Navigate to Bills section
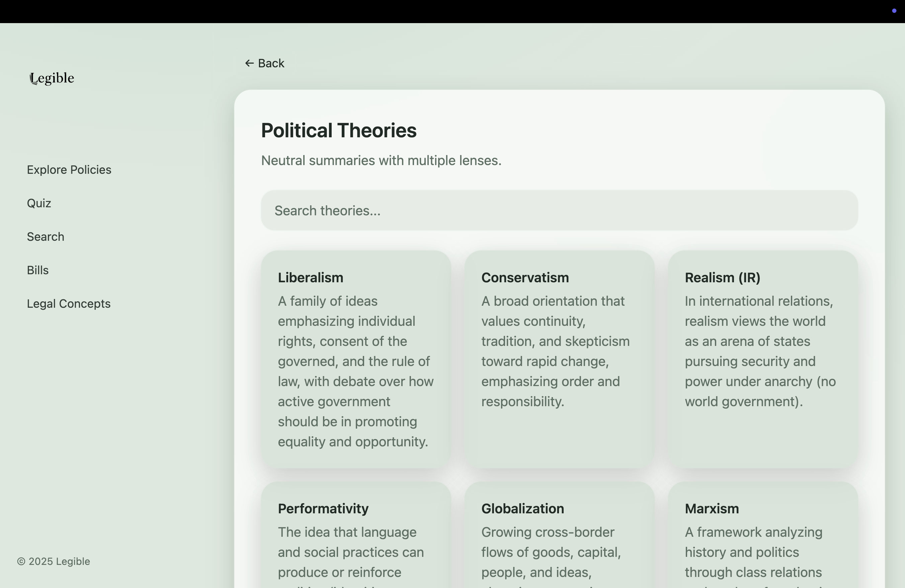Image resolution: width=905 pixels, height=588 pixels. point(37,270)
